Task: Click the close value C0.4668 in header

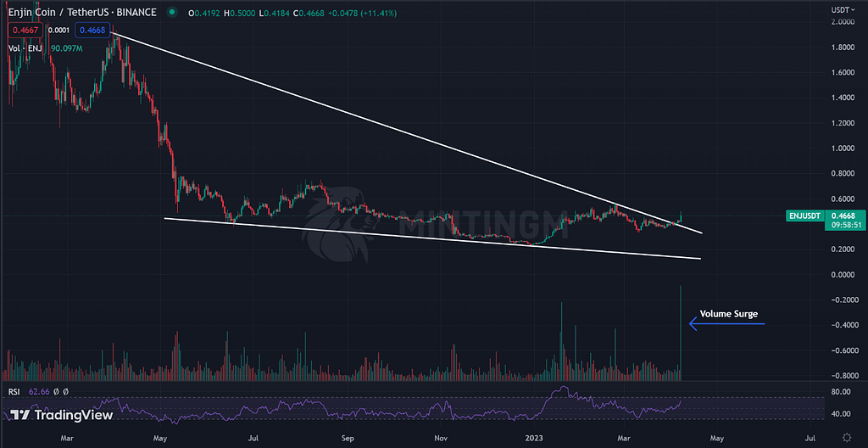Action: pyautogui.click(x=309, y=12)
